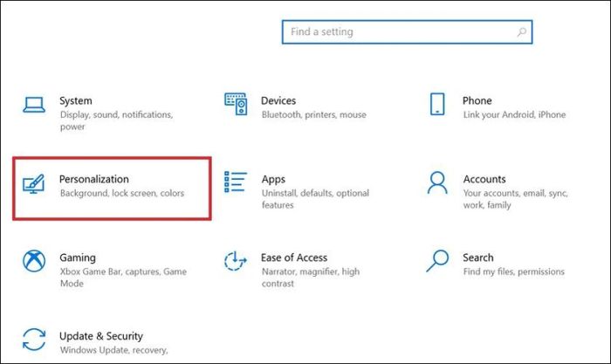This screenshot has height=364, width=611.
Task: Open the System settings label
Action: click(x=76, y=100)
